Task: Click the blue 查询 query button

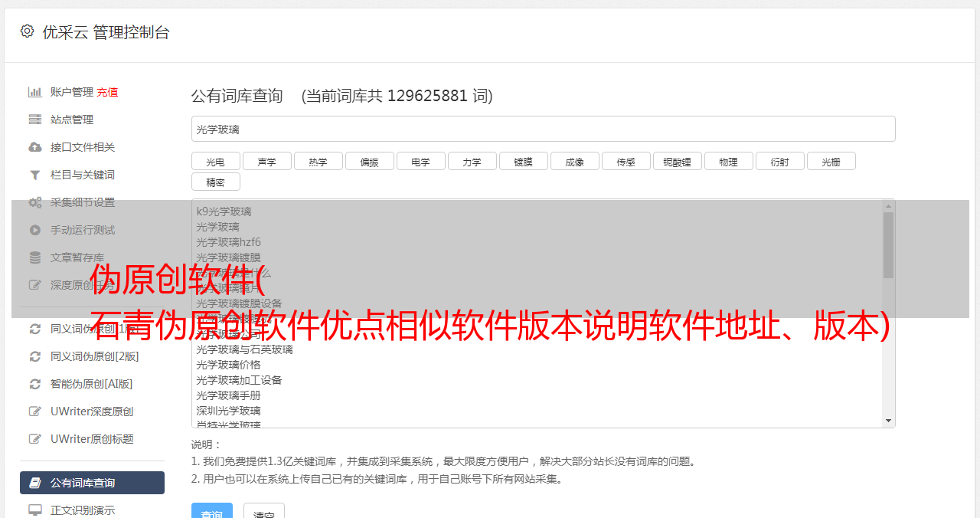Action: coord(212,511)
